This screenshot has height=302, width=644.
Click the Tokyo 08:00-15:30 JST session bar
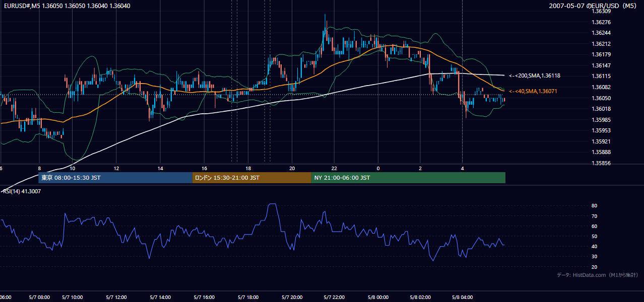115,178
